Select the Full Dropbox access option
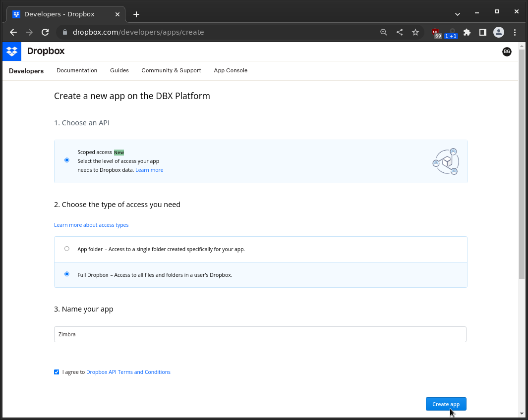The width and height of the screenshot is (528, 420). 66,274
